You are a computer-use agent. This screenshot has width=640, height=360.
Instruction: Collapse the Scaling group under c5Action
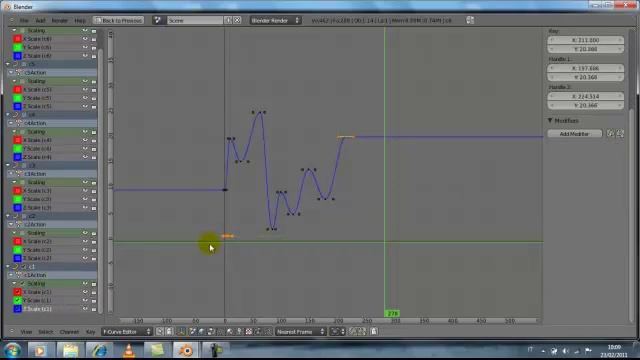pos(14,81)
